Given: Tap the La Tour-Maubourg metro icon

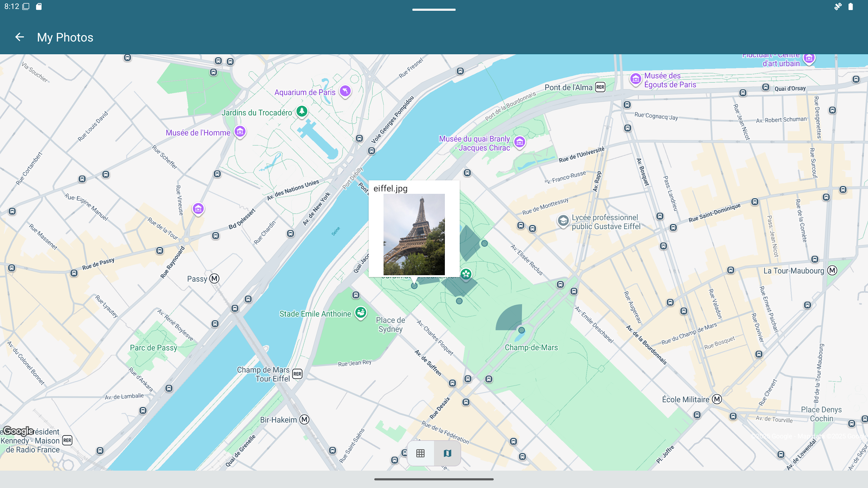Looking at the screenshot, I should point(832,270).
